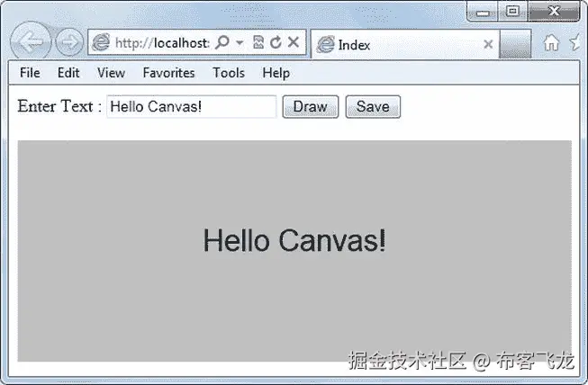Close the browser window

click(x=554, y=11)
